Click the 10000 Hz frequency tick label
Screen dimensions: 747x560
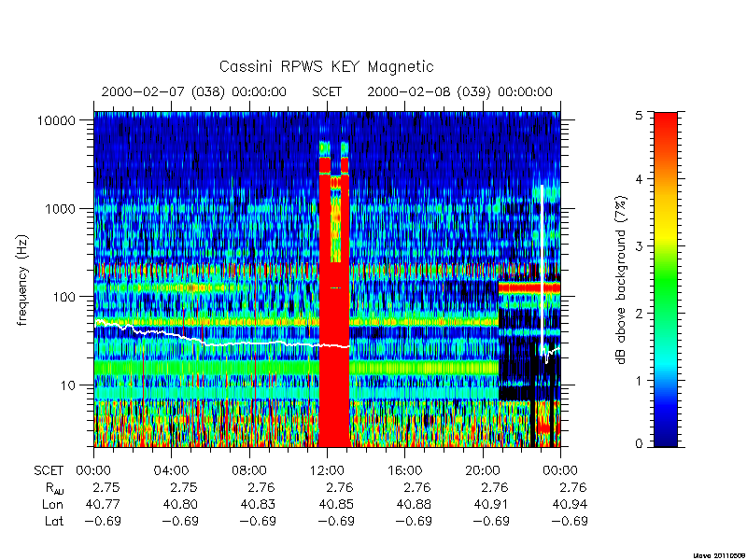[56, 120]
